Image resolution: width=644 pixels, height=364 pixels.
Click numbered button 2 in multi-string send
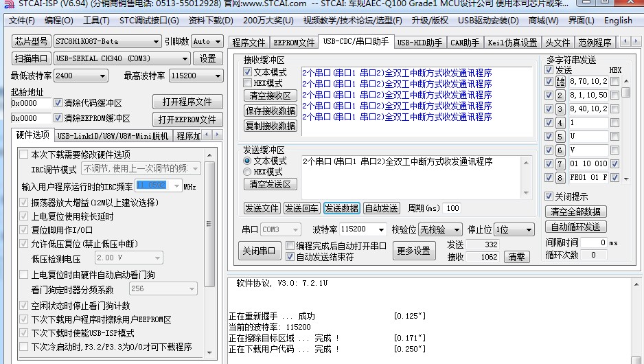(560, 95)
